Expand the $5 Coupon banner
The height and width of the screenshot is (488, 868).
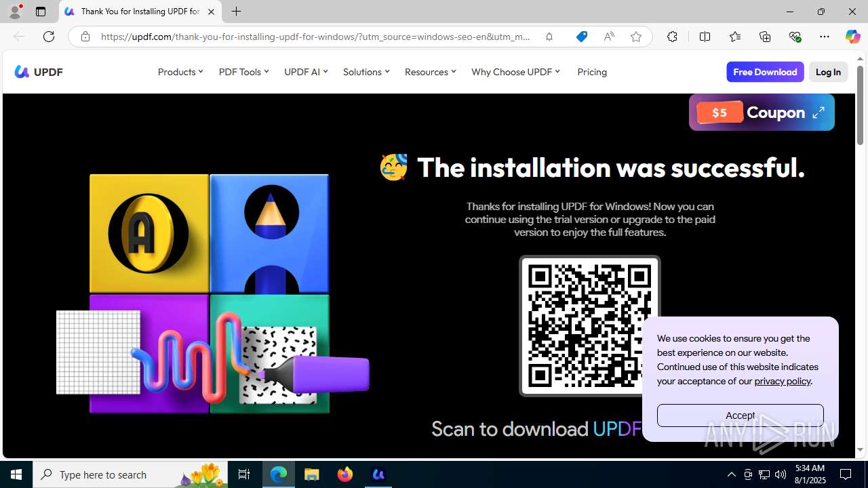(818, 113)
